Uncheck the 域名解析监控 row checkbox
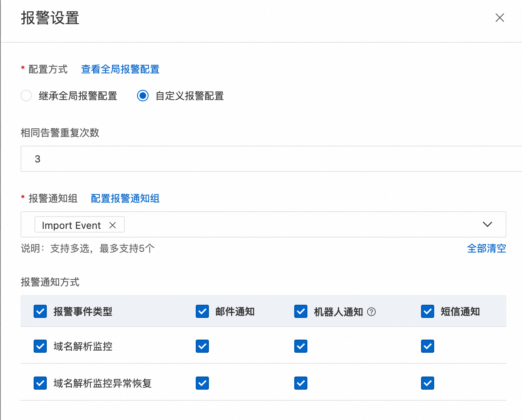Viewport: 522px width, 420px height. point(40,346)
